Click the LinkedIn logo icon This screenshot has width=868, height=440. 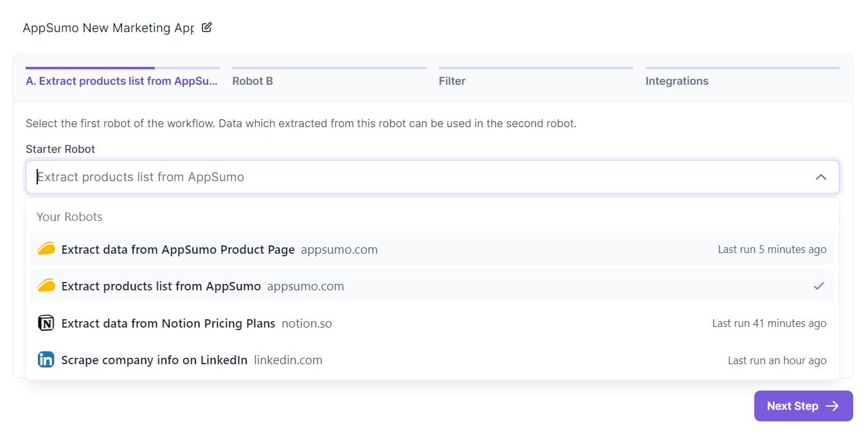pos(46,360)
